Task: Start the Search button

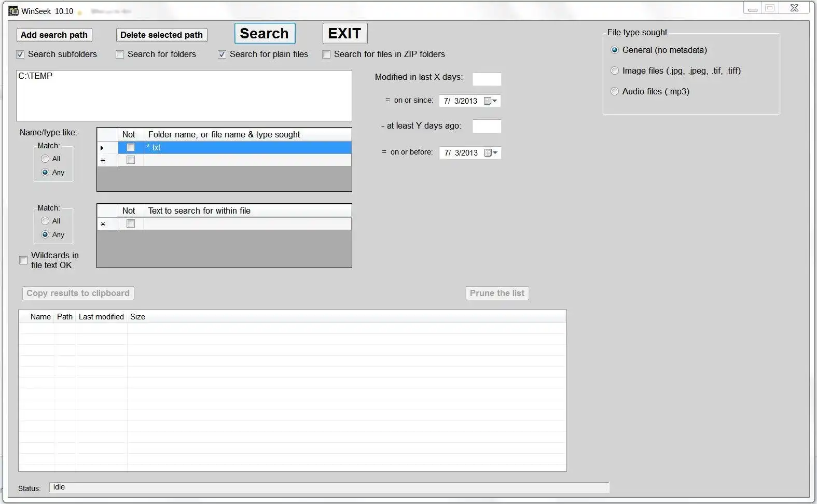Action: click(265, 34)
